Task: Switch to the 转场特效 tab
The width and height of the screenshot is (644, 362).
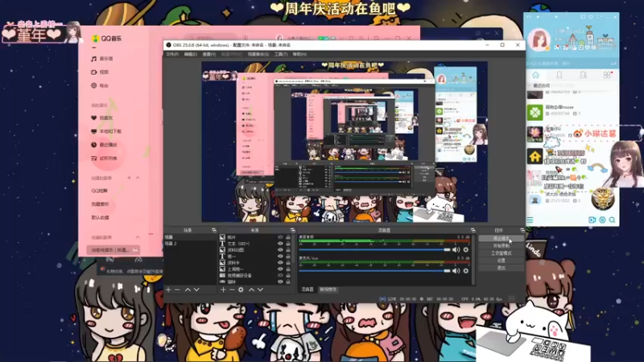Action: [x=328, y=290]
